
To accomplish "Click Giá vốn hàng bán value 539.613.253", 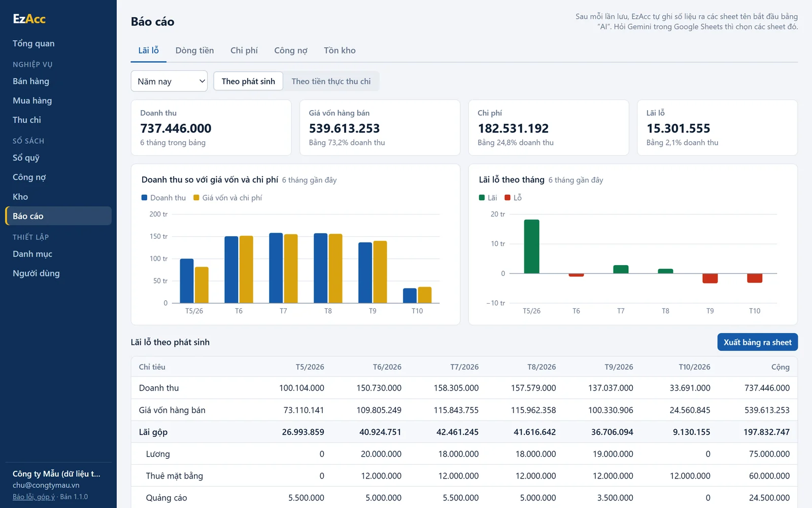I will pos(344,129).
